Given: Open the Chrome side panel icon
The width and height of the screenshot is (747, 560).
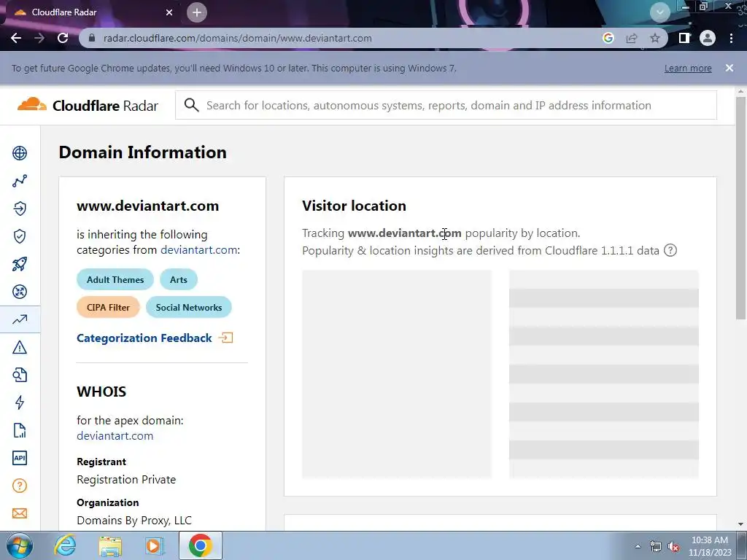Looking at the screenshot, I should pyautogui.click(x=684, y=38).
